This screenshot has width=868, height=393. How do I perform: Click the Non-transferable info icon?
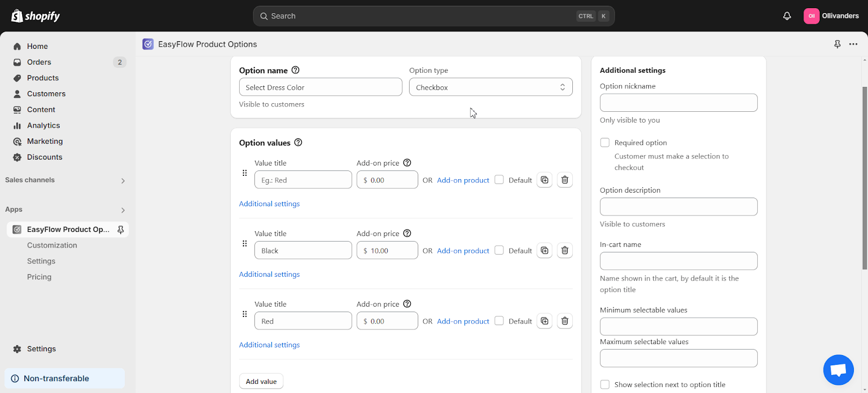[15, 378]
